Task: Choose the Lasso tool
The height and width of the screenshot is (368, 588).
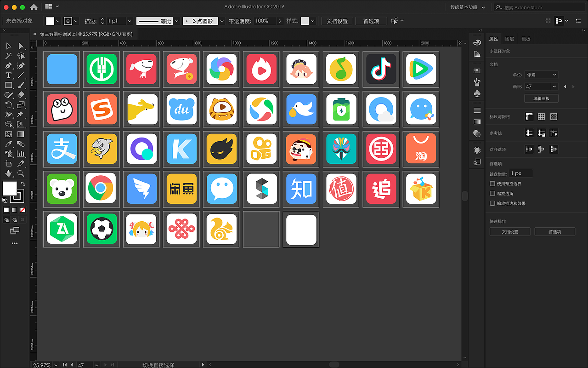Action: (21, 56)
